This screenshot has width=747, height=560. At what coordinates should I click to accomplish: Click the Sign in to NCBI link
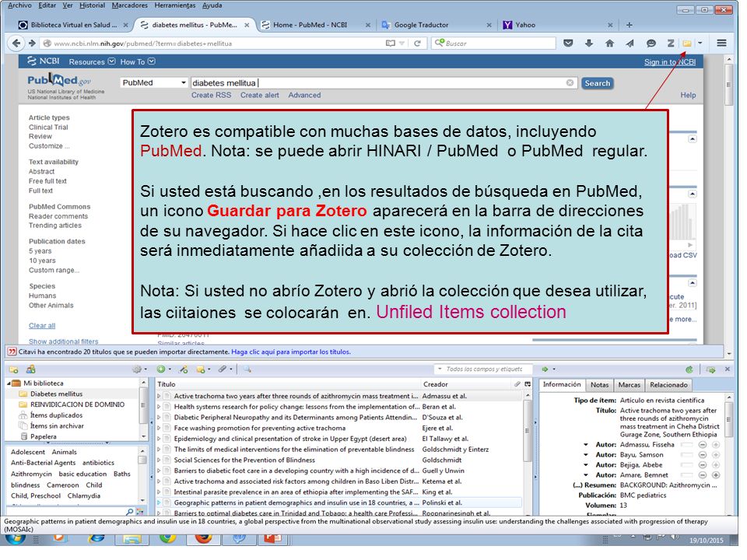tap(670, 62)
